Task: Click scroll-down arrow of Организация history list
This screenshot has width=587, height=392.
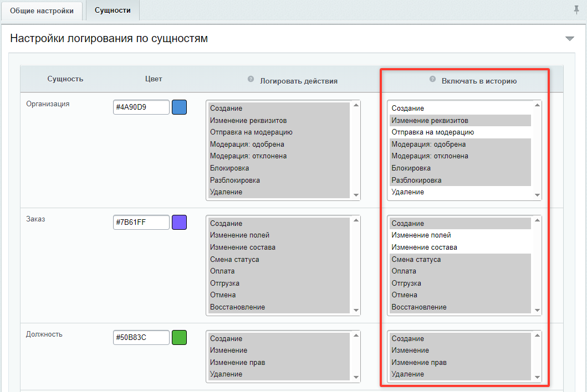Action: (537, 195)
